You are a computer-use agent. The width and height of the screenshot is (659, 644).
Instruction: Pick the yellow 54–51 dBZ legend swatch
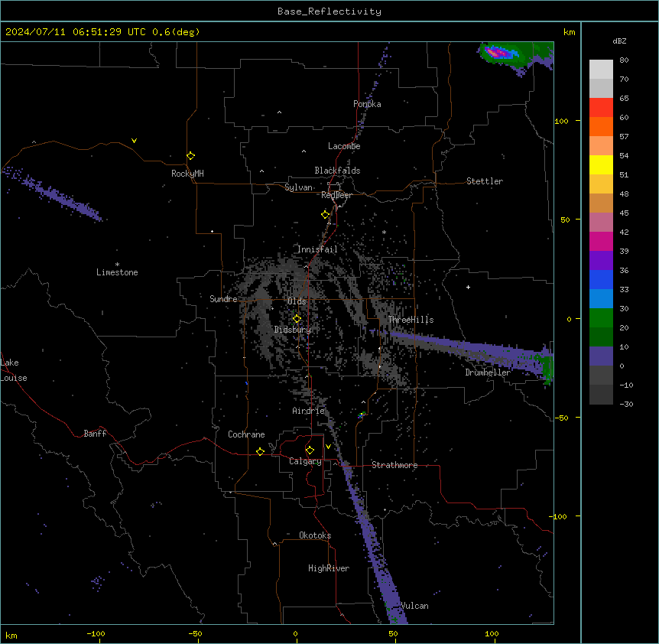point(601,164)
